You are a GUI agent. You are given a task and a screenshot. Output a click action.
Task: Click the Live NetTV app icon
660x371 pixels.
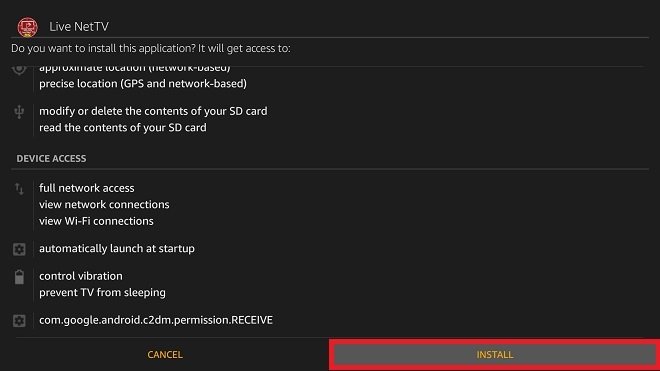tap(27, 27)
